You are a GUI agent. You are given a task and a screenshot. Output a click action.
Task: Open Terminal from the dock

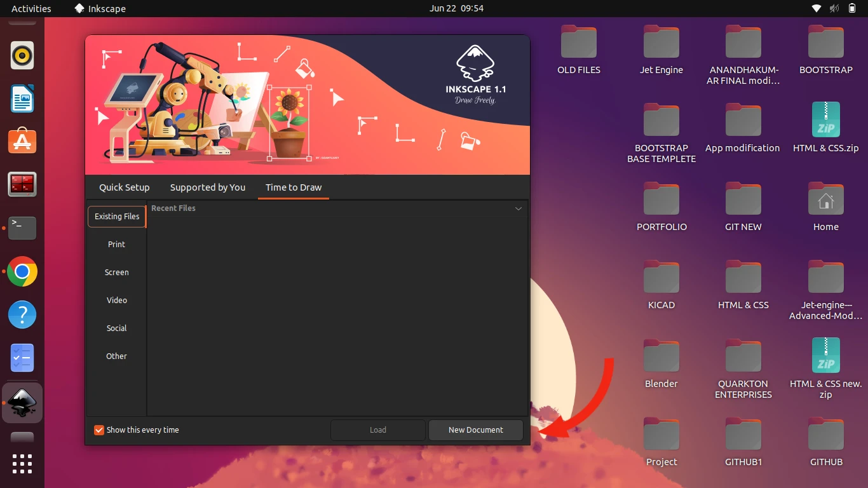tap(22, 227)
